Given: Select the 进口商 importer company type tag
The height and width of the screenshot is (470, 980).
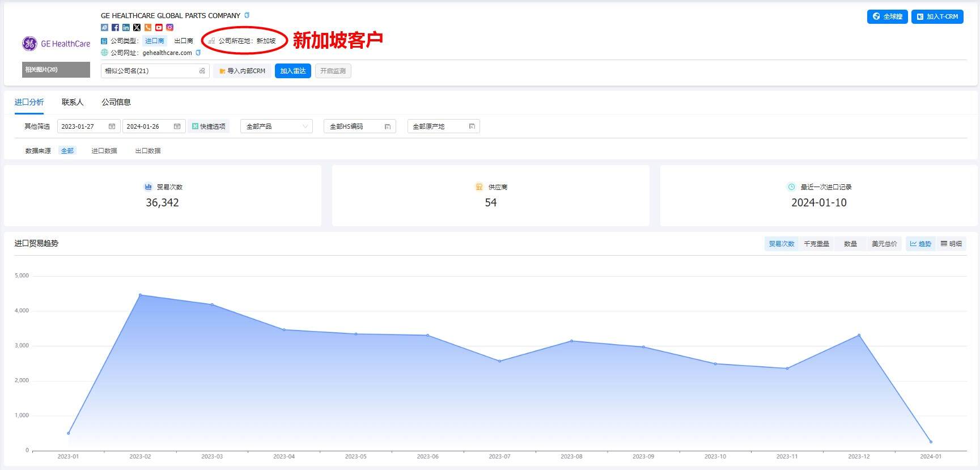Looking at the screenshot, I should 155,41.
